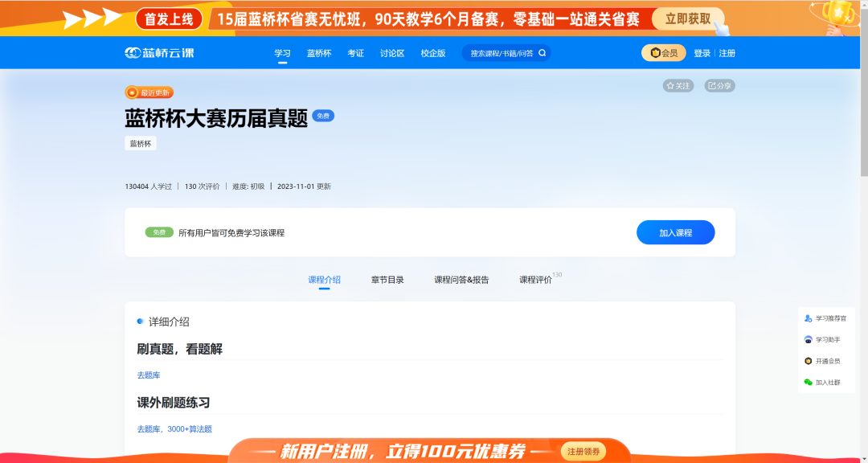Click the 注册 link

pyautogui.click(x=727, y=53)
